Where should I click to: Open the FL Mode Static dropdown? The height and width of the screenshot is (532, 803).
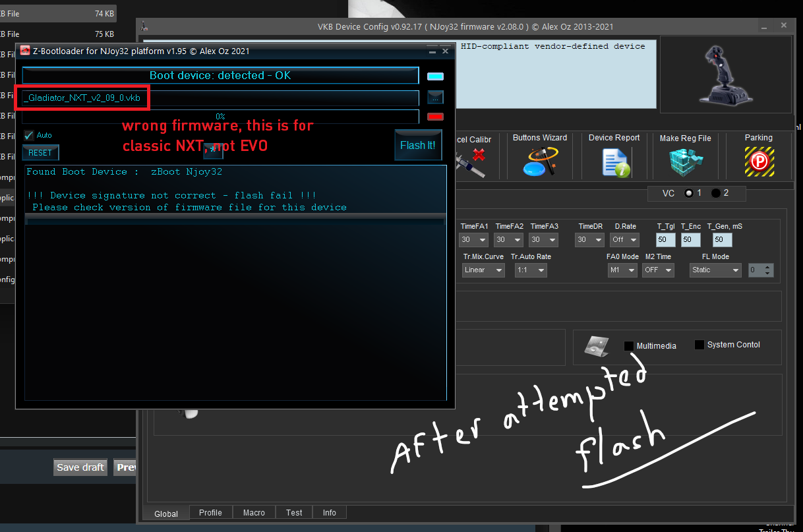point(715,270)
